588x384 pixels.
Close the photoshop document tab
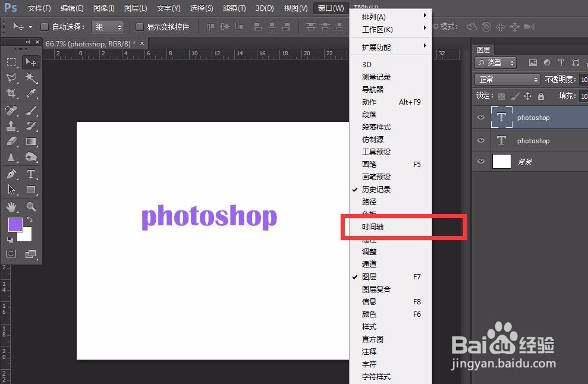[x=142, y=43]
